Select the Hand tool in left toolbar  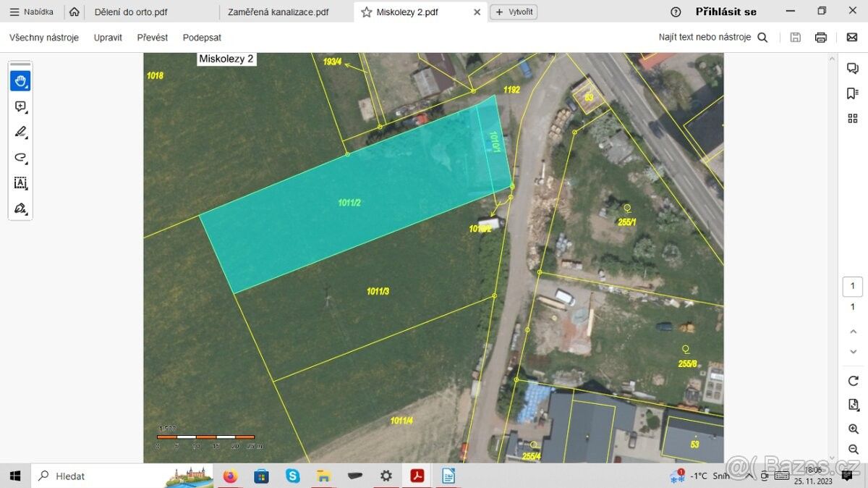[x=20, y=80]
